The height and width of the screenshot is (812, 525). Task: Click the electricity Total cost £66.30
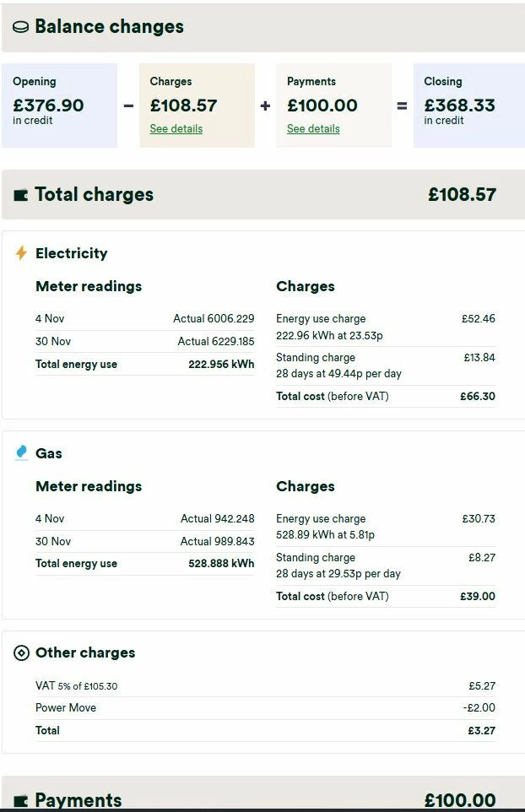[478, 396]
